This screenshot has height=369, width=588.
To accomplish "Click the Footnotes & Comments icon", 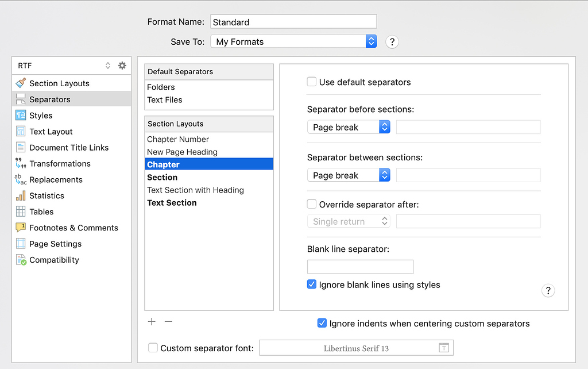I will tap(19, 228).
